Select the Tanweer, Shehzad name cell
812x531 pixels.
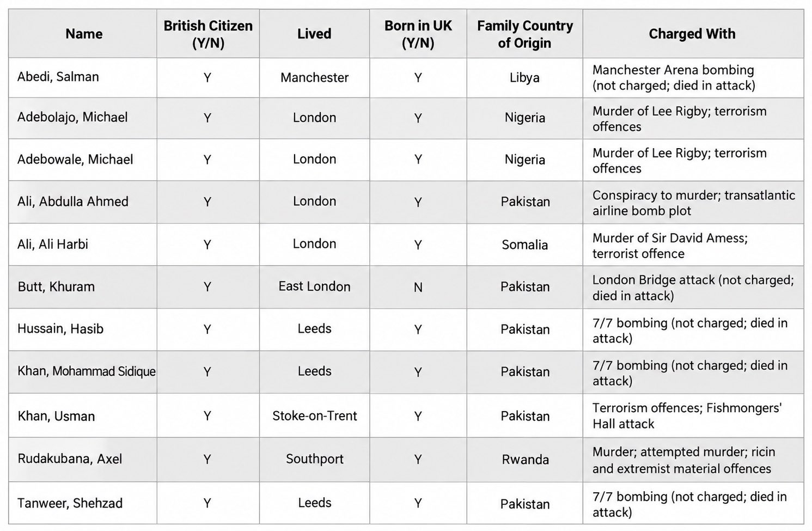point(83,503)
